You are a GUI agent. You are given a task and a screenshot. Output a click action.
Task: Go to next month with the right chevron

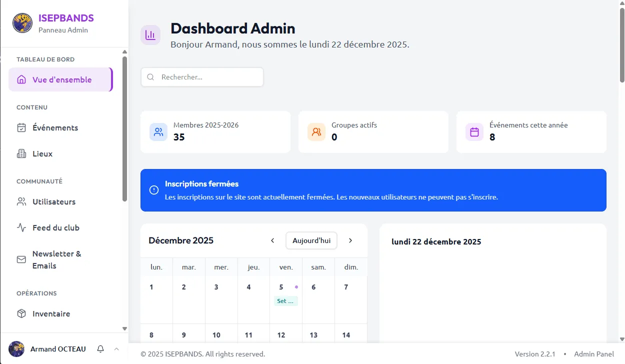coord(350,240)
